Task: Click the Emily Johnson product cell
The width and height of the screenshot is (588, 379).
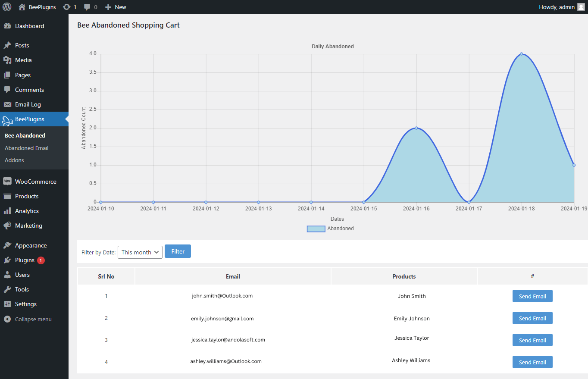Action: (412, 319)
